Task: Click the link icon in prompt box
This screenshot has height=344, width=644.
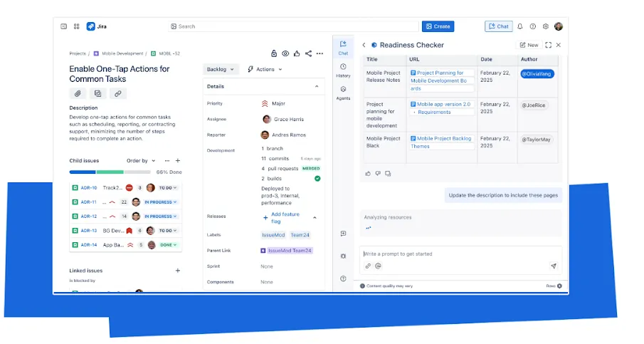Action: tap(368, 266)
